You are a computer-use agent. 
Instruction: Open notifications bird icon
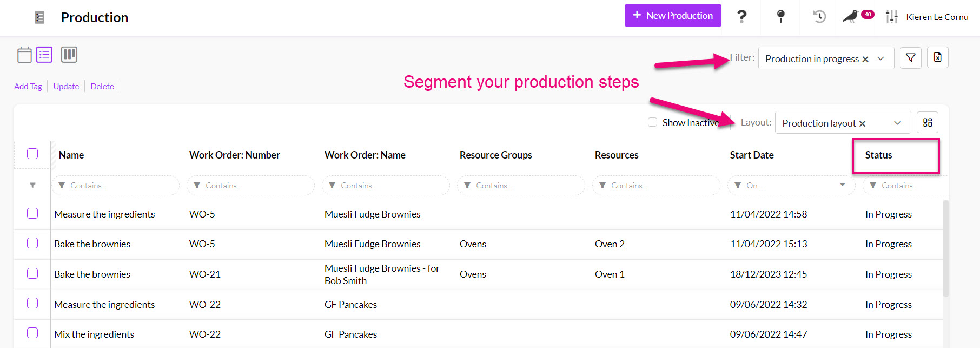[x=851, y=17]
